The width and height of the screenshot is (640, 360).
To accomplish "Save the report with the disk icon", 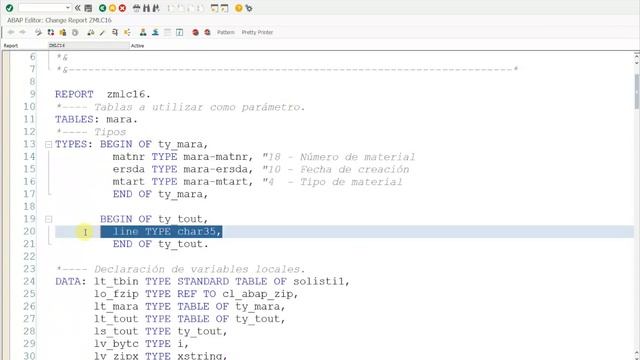I will point(88,8).
